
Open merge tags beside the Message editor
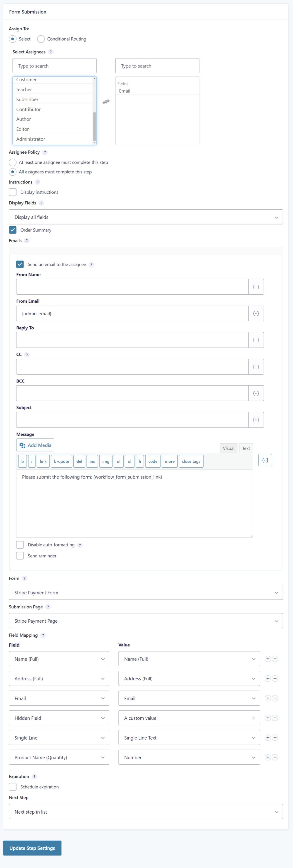click(x=265, y=460)
